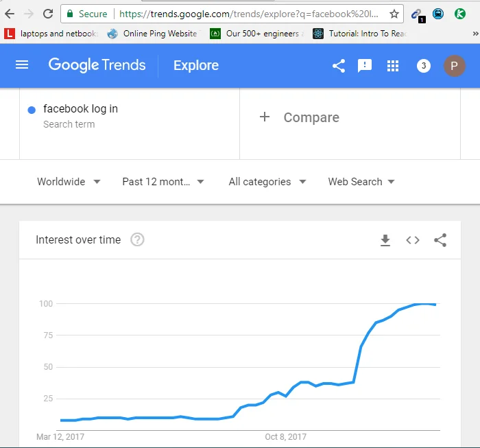Click the address bar URL
The image size is (480, 448).
tap(248, 14)
